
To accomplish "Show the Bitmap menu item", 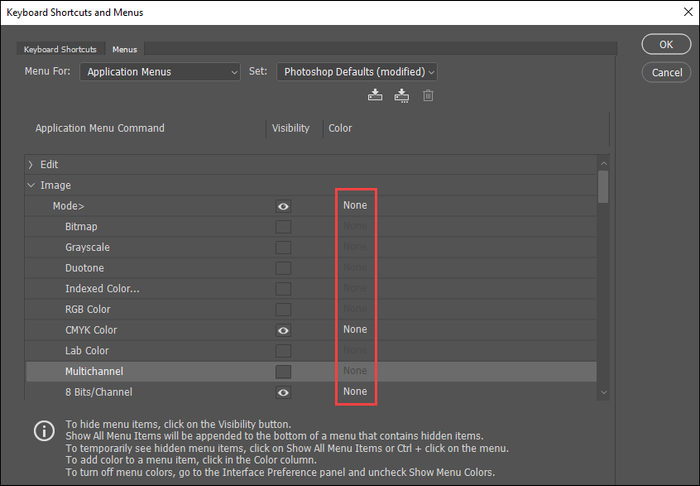I will coord(284,227).
